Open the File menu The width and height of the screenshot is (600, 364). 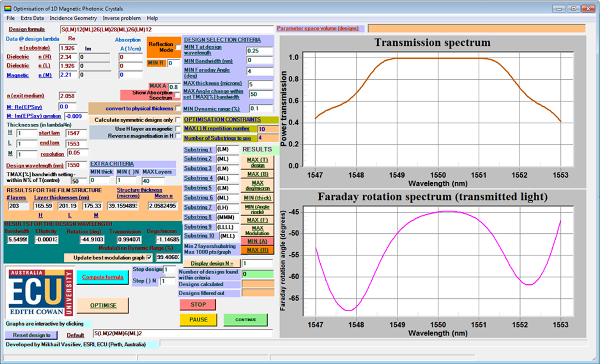10,18
